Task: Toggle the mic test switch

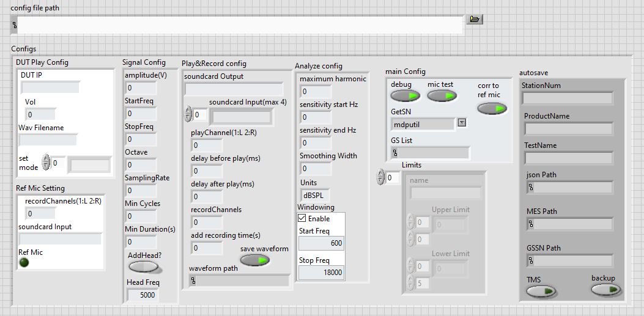Action: [x=442, y=96]
